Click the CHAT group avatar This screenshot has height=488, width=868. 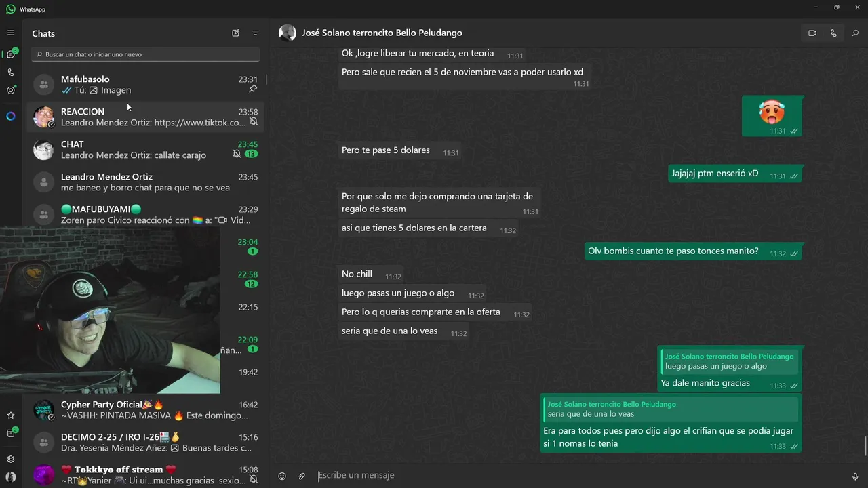43,149
